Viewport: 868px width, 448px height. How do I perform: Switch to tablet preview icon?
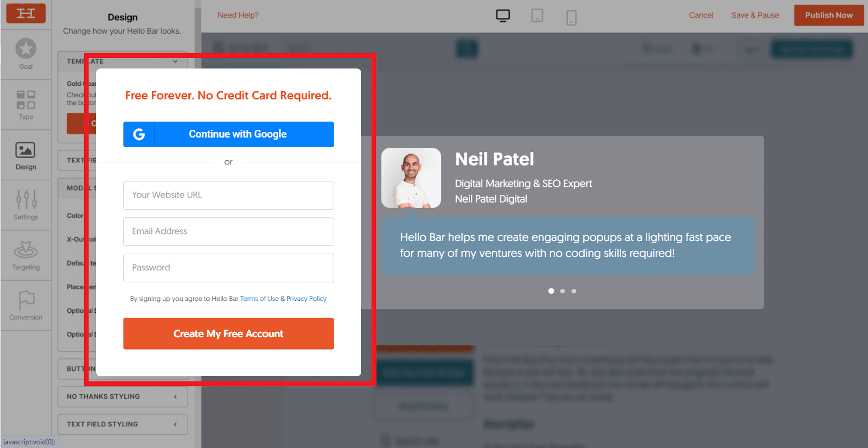click(537, 15)
